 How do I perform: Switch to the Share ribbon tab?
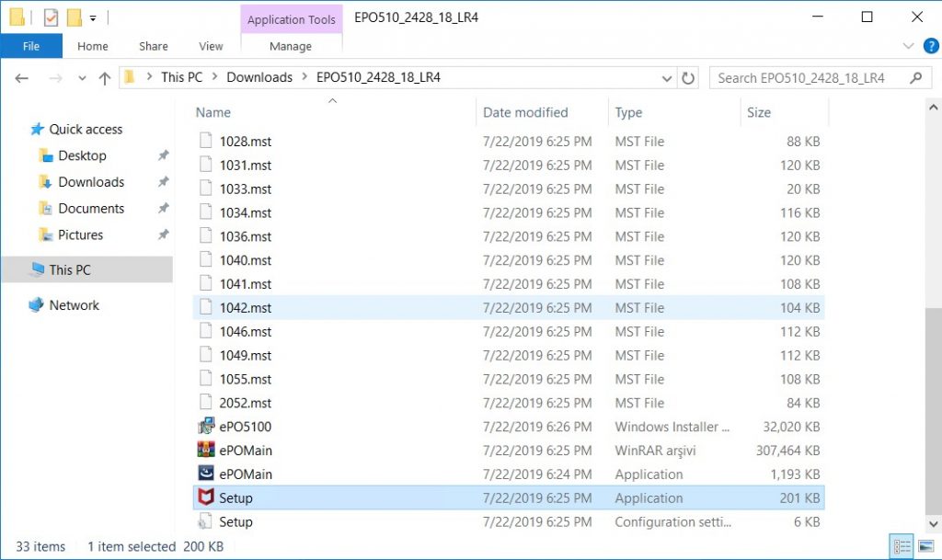click(154, 46)
